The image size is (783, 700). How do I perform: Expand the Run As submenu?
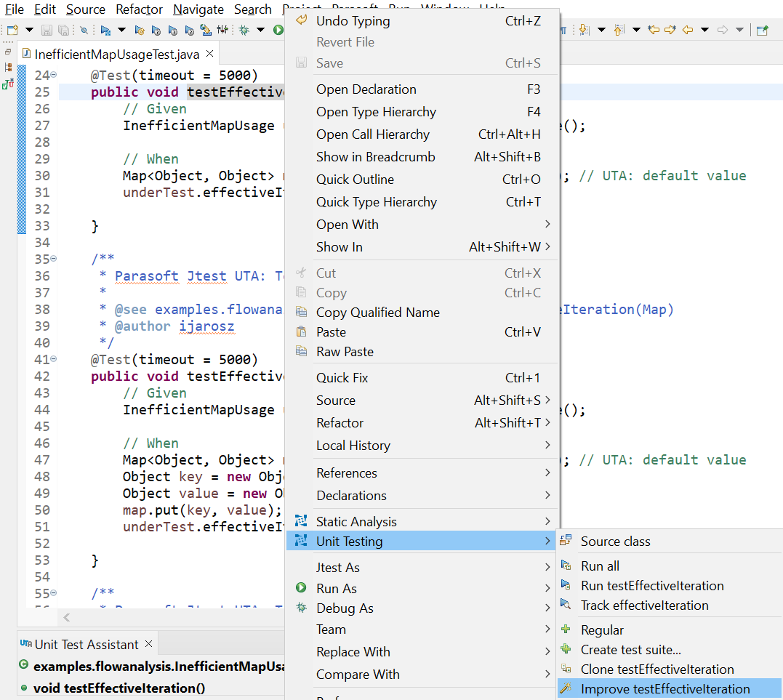coord(422,588)
